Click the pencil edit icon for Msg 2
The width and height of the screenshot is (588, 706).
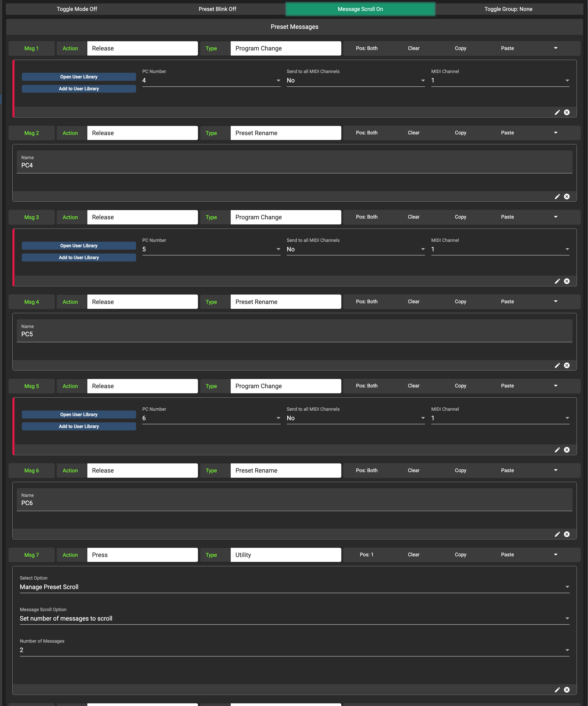point(557,197)
